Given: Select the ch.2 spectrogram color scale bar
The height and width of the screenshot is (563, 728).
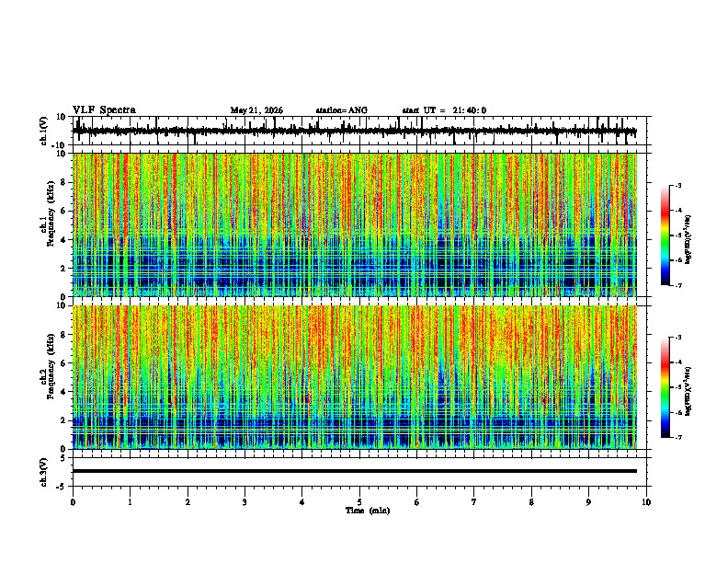Looking at the screenshot, I should click(x=665, y=387).
